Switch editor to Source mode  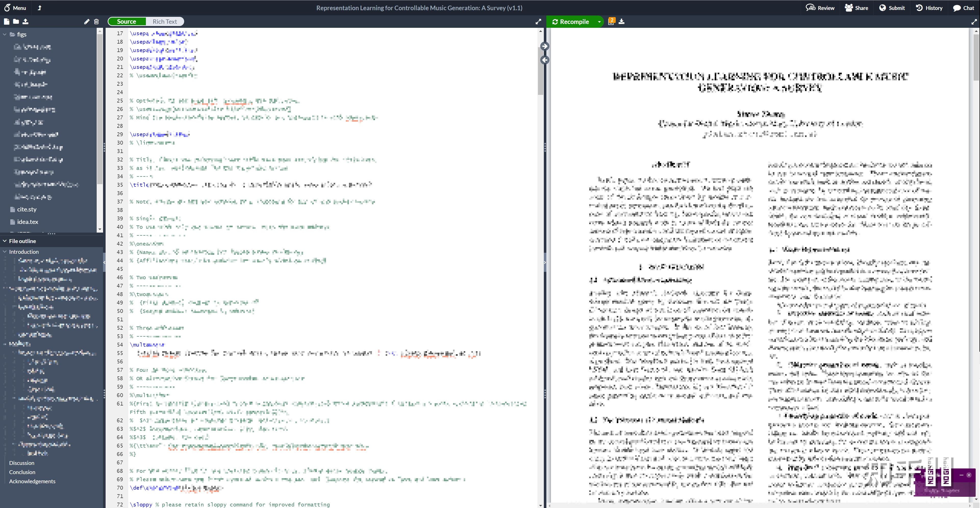pyautogui.click(x=126, y=22)
